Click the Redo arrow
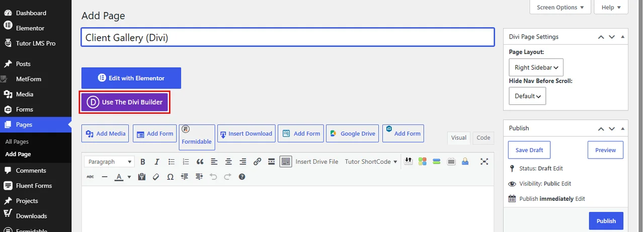The image size is (644, 232). click(x=227, y=177)
